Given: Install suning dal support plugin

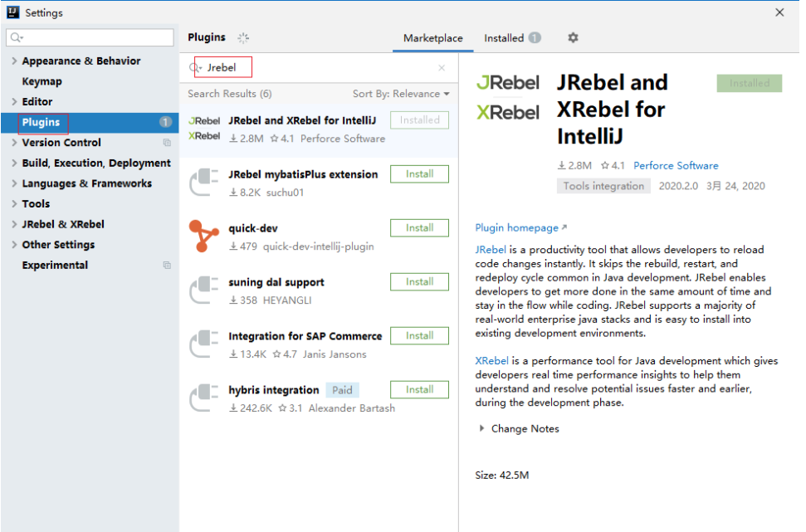Looking at the screenshot, I should click(x=419, y=282).
